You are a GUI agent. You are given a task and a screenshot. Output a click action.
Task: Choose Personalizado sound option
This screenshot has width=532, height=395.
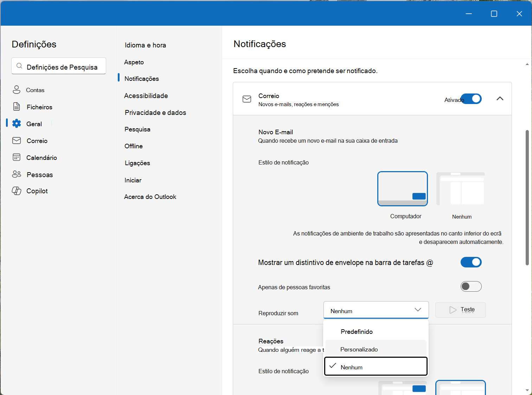[376, 349]
